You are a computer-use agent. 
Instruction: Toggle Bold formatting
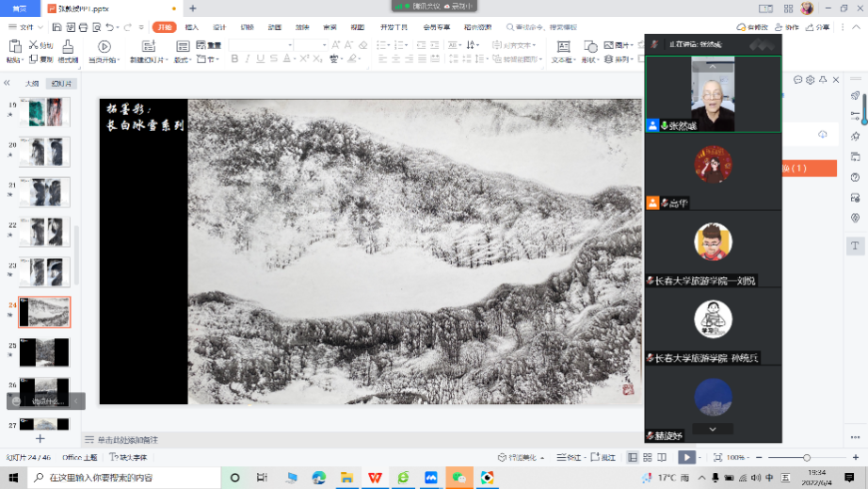(x=234, y=58)
